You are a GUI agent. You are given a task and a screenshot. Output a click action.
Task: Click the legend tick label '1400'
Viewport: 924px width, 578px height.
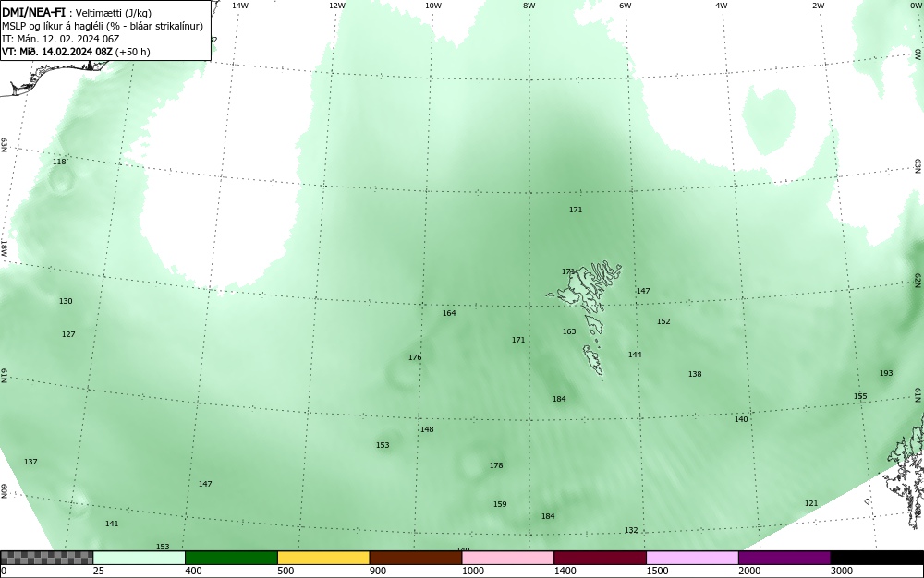(565, 571)
